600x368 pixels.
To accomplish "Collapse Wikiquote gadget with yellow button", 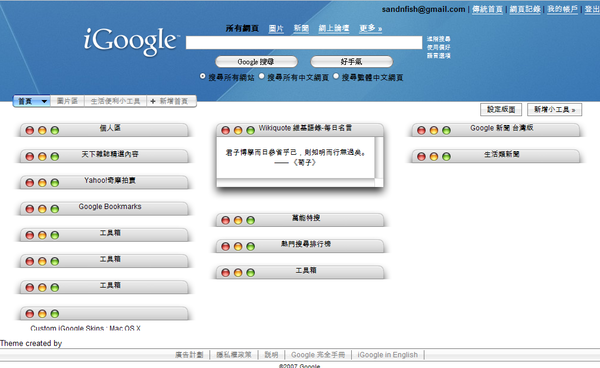I will click(x=238, y=130).
